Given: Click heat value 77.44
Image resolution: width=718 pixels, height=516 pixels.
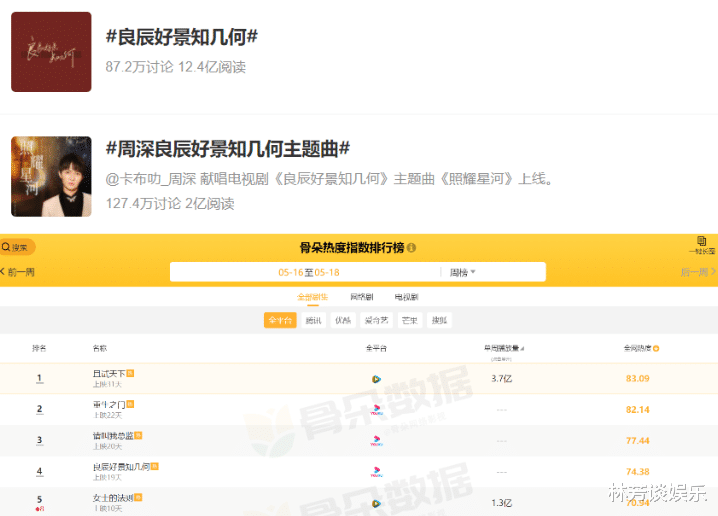Looking at the screenshot, I should [x=637, y=441].
